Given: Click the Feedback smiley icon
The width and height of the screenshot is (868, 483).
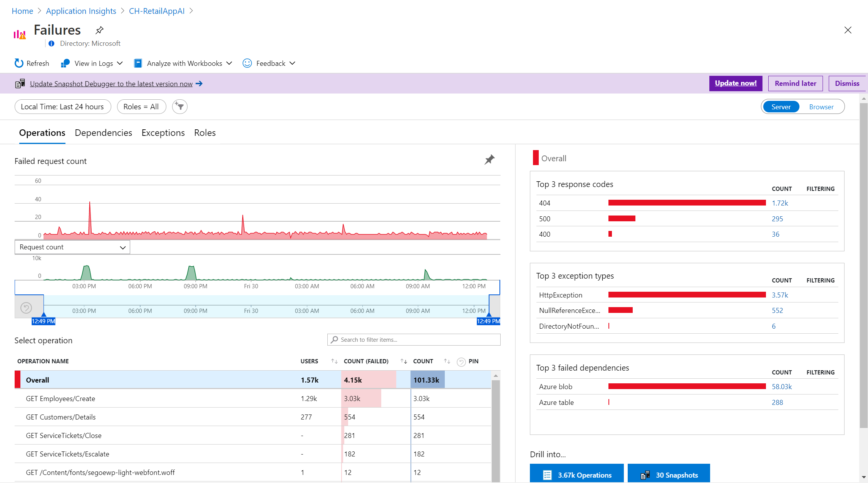Looking at the screenshot, I should pos(247,63).
